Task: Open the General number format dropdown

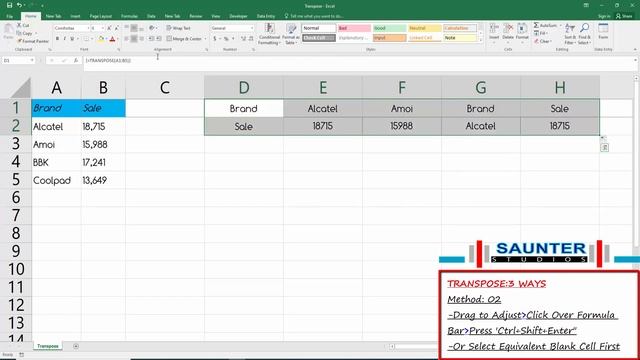Action: pyautogui.click(x=252, y=28)
